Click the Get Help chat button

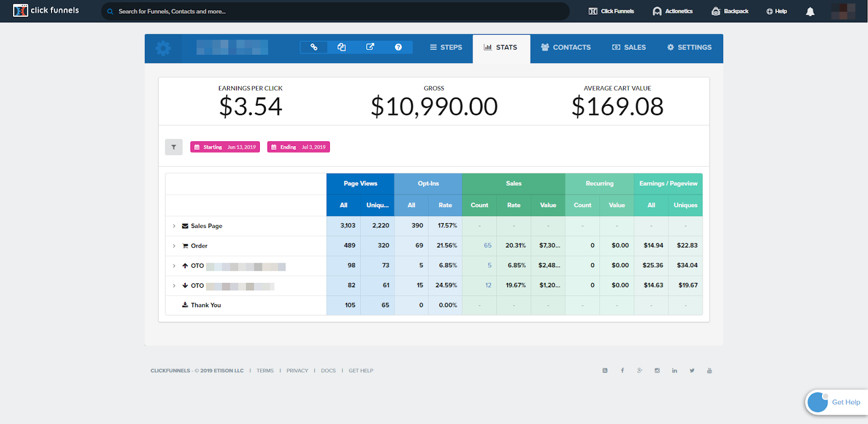[x=835, y=402]
